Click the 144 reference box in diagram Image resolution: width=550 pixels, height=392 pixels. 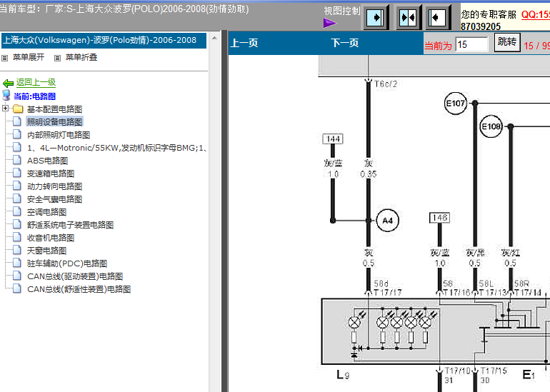click(x=333, y=139)
